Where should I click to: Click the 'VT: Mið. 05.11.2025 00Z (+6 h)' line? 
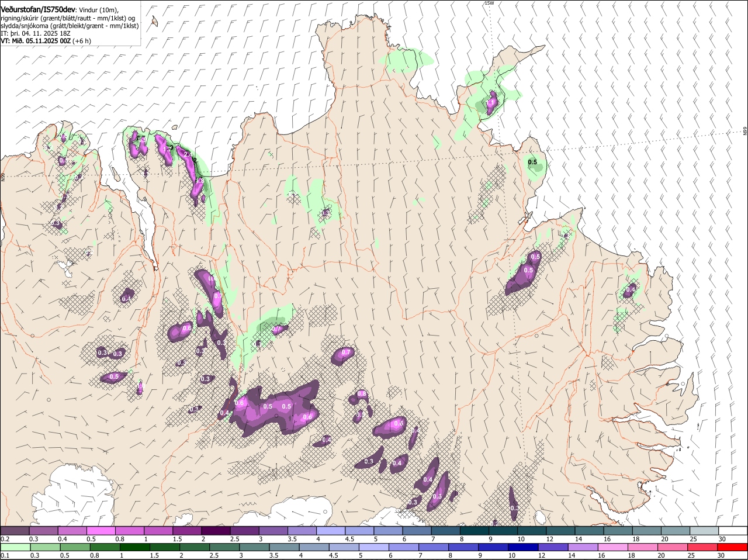(46, 41)
